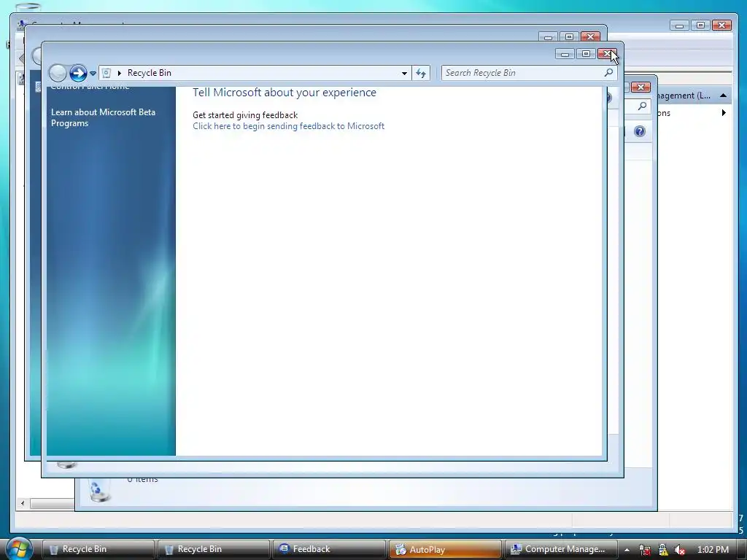Open the 1:02 PM clock

click(713, 550)
